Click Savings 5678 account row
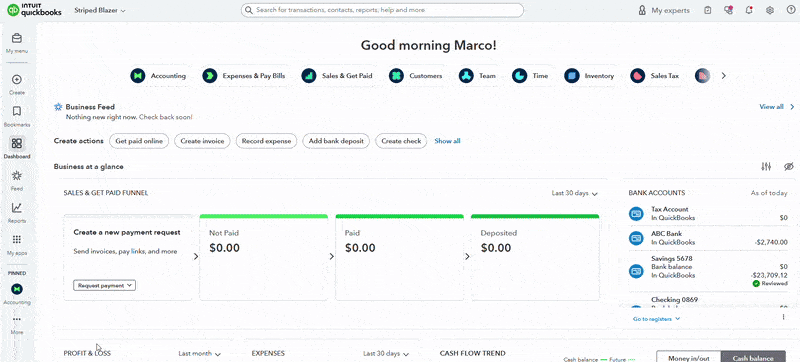Screen dimensions: 800x362 click(x=708, y=271)
